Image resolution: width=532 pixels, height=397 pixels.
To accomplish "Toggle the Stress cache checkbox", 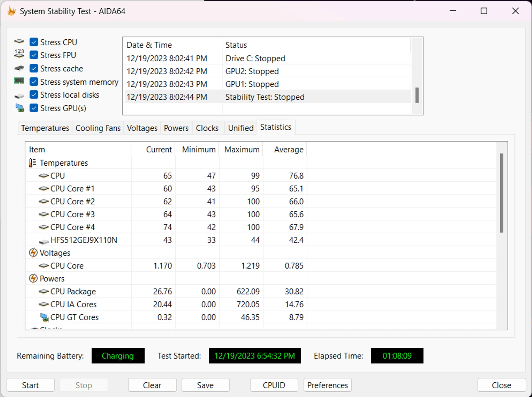I will [34, 68].
